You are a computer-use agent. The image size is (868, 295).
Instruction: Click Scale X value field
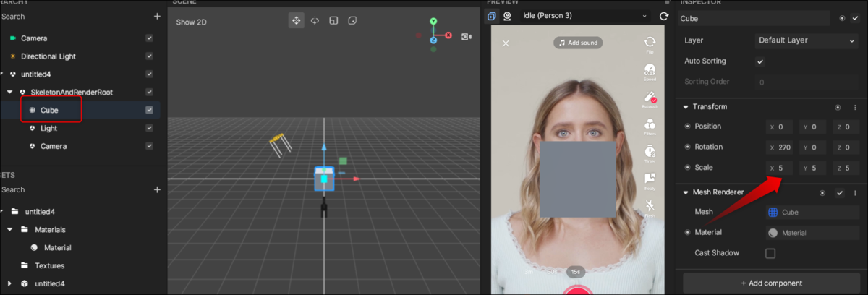pos(778,168)
